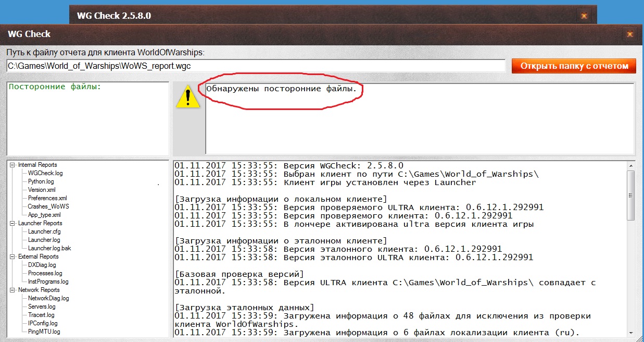Select Preferences.xml under Internal Reports
This screenshot has height=342, width=644.
(47, 198)
